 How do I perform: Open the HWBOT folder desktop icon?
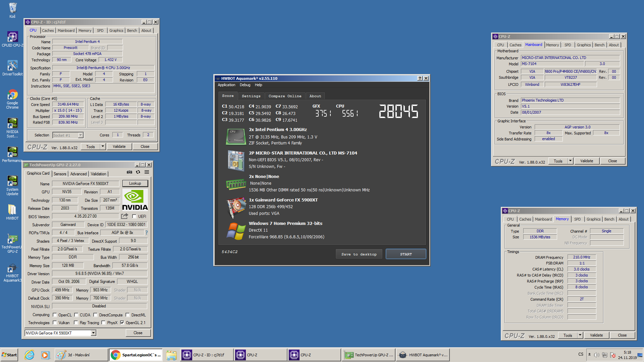coord(12,212)
